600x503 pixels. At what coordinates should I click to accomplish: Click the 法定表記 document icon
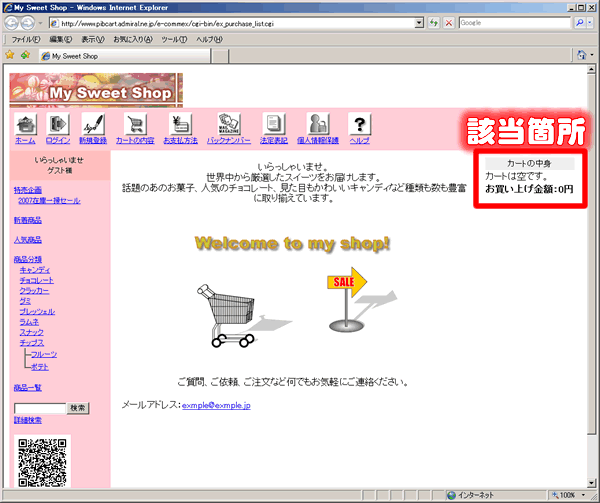(272, 124)
